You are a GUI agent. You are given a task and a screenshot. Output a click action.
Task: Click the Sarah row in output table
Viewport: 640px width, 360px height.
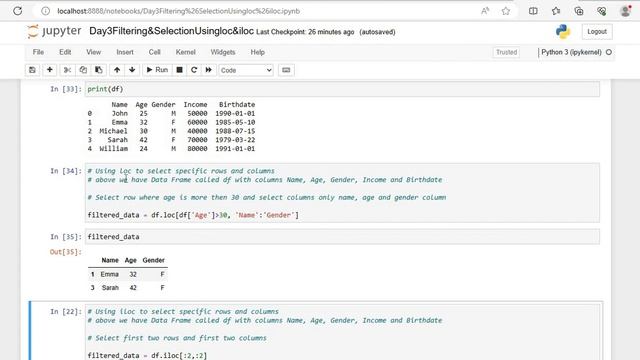128,288
